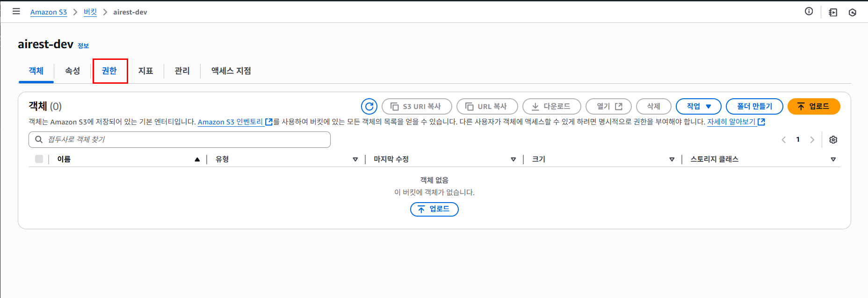Sort by 스토리지 클래스 column arrow
The height and width of the screenshot is (298, 868).
[833, 160]
